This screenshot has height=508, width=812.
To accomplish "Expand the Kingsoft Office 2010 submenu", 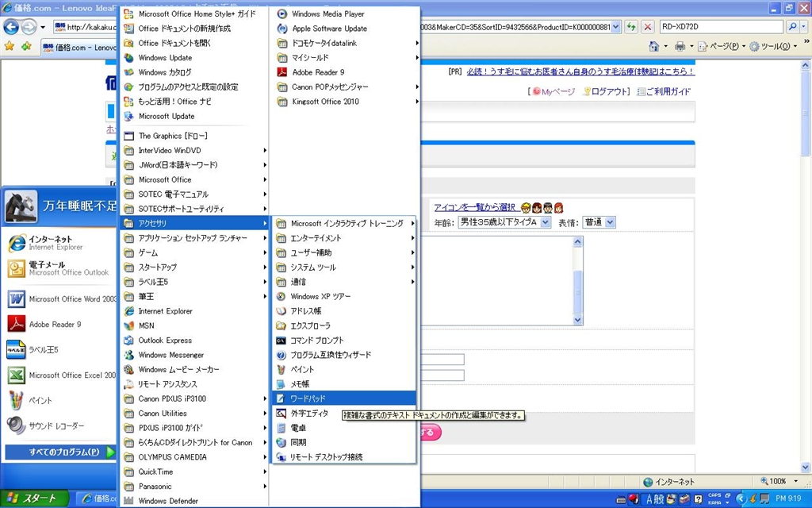I will pos(346,102).
